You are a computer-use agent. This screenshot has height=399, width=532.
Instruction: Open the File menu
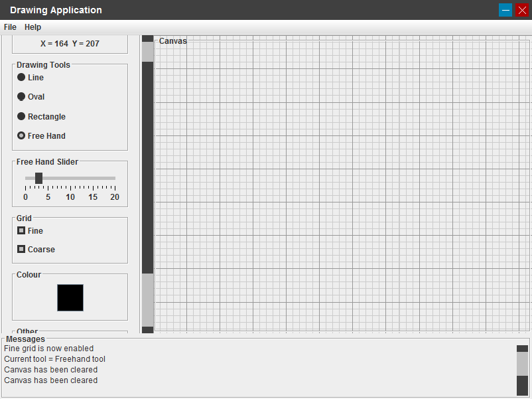pos(10,27)
